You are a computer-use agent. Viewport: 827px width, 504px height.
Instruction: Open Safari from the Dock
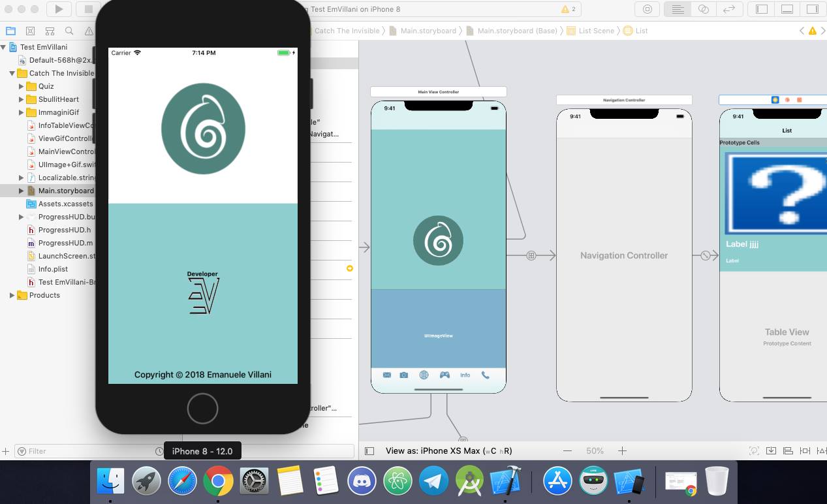point(182,482)
